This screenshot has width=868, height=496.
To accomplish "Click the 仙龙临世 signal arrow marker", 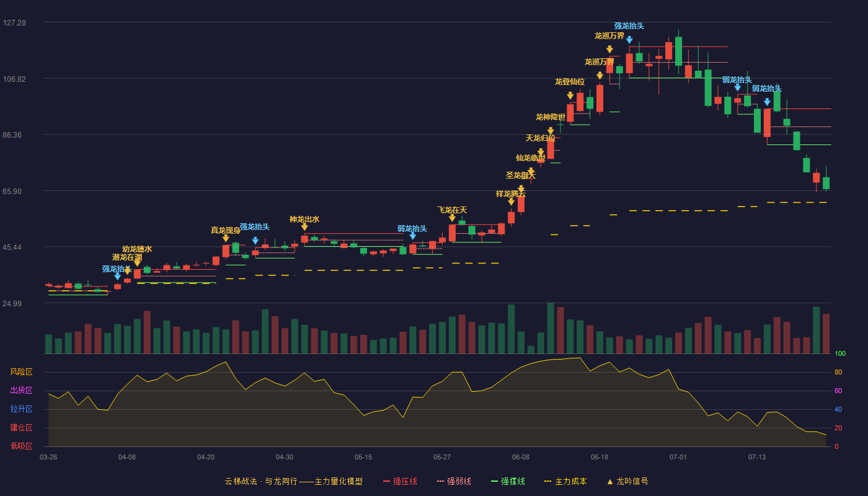I will coord(531,171).
